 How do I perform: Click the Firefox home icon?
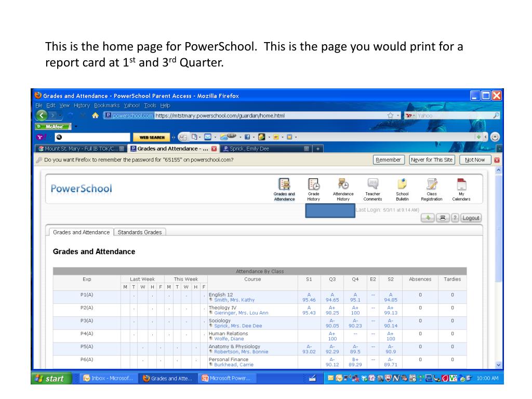[x=96, y=116]
